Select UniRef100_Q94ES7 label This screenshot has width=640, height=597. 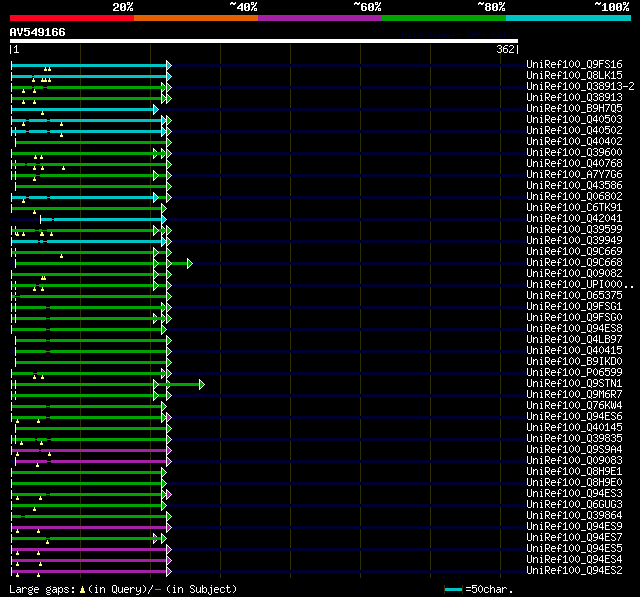point(574,538)
